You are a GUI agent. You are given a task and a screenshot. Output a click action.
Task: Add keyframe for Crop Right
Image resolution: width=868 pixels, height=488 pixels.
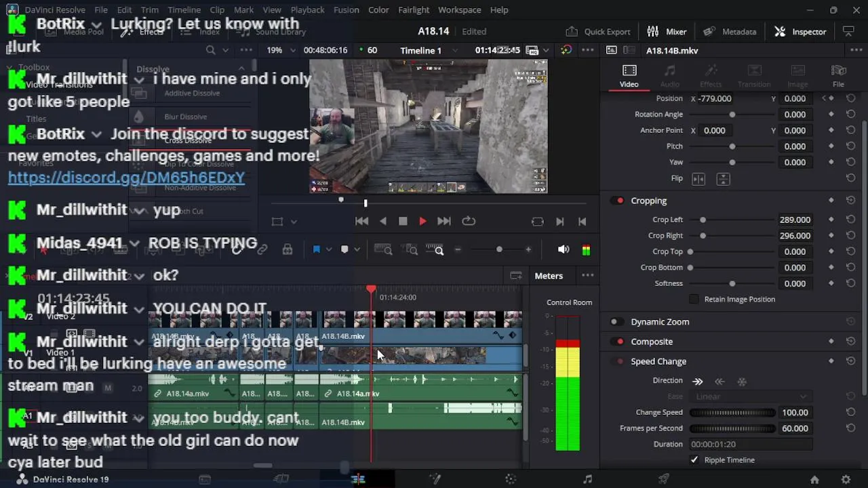(831, 235)
